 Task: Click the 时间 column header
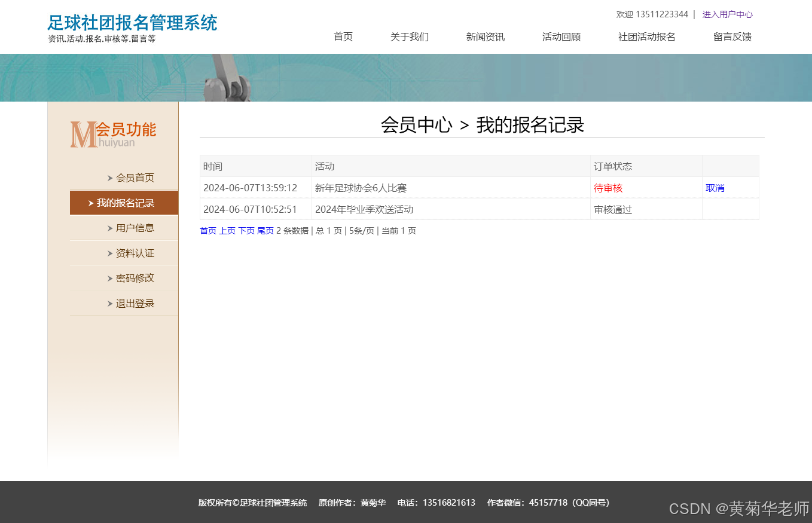[256, 166]
